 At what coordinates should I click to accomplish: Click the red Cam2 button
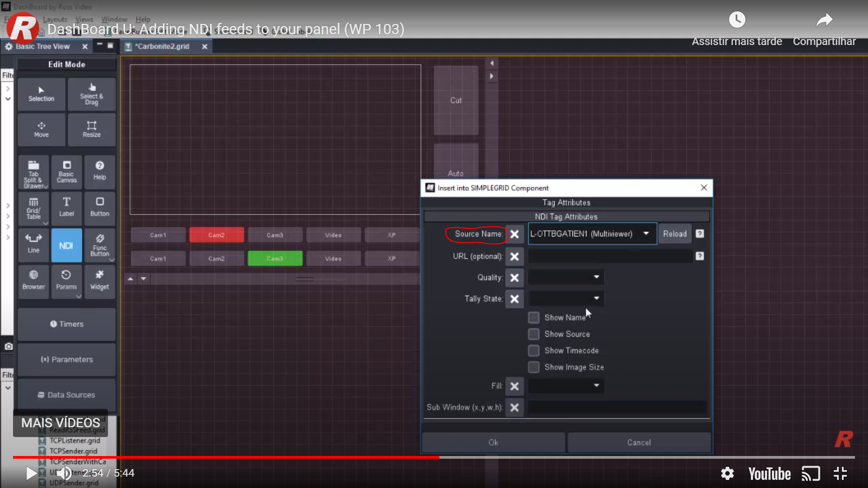(216, 235)
